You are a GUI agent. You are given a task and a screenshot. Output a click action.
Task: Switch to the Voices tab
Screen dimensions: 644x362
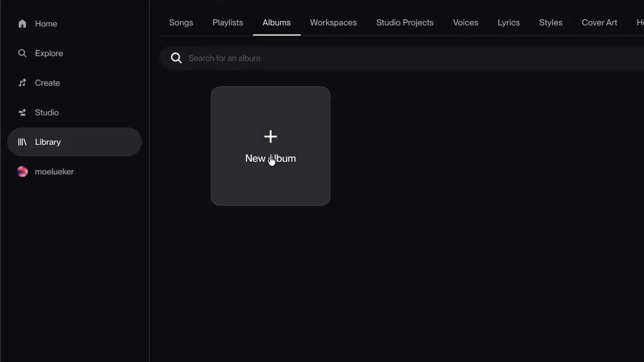[x=466, y=23]
